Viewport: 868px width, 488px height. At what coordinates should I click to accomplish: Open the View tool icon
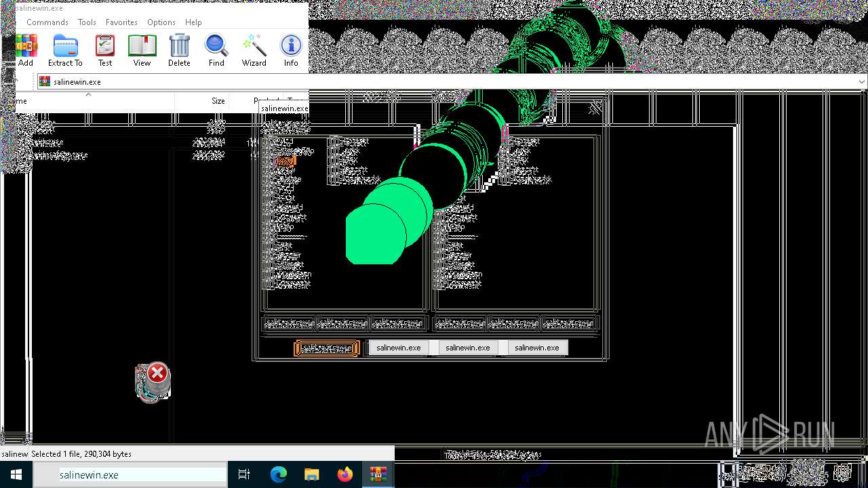coord(142,51)
